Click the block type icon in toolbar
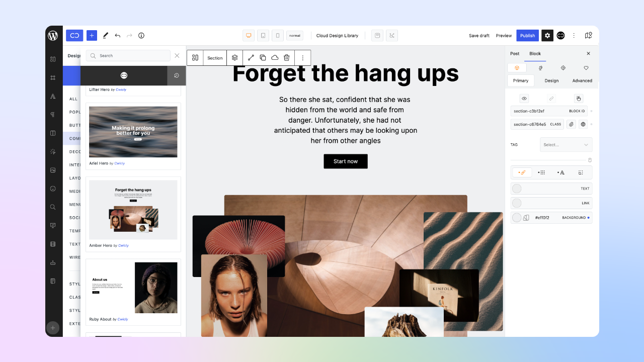Viewport: 644px width, 362px height. [x=195, y=58]
